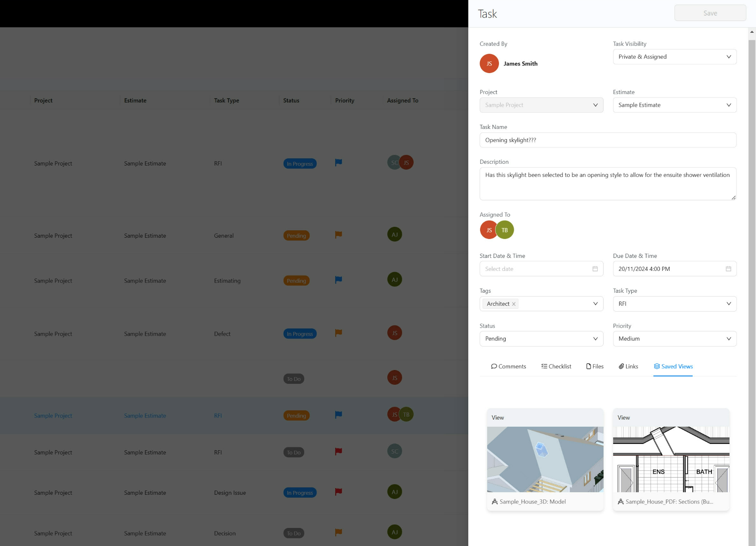Open the Task Visibility dropdown
The height and width of the screenshot is (546, 756).
click(x=674, y=57)
